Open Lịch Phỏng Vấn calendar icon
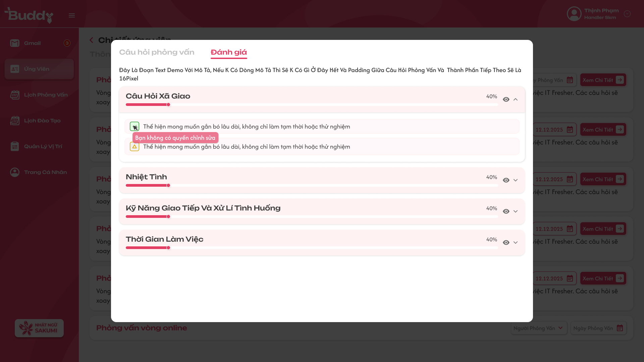This screenshot has width=644, height=362. click(15, 95)
